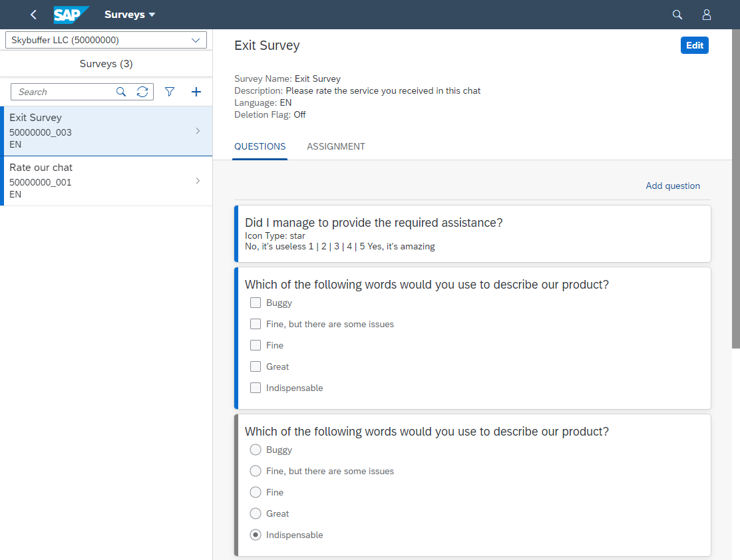The width and height of the screenshot is (740, 560).
Task: Click the 'Icon Type: star' text
Action: click(x=275, y=236)
